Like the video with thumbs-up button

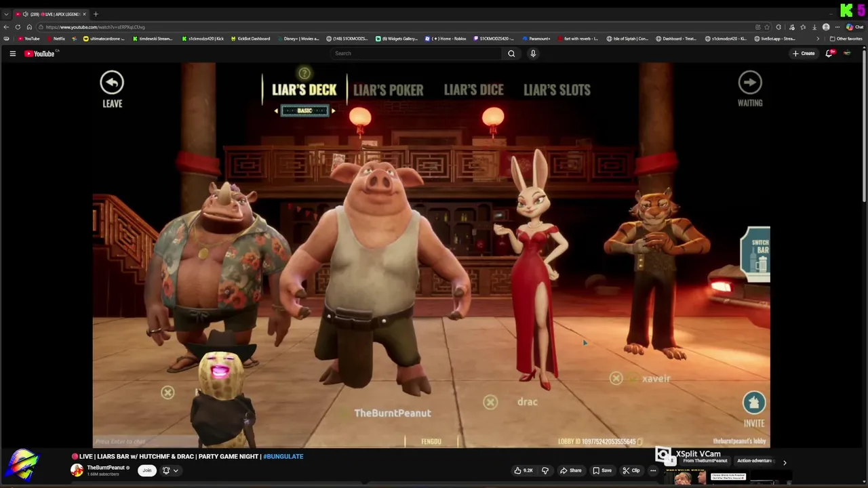click(x=523, y=470)
